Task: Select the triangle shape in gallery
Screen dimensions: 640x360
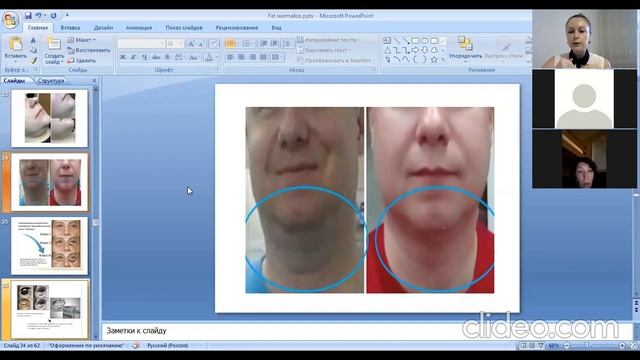Action: (387, 50)
